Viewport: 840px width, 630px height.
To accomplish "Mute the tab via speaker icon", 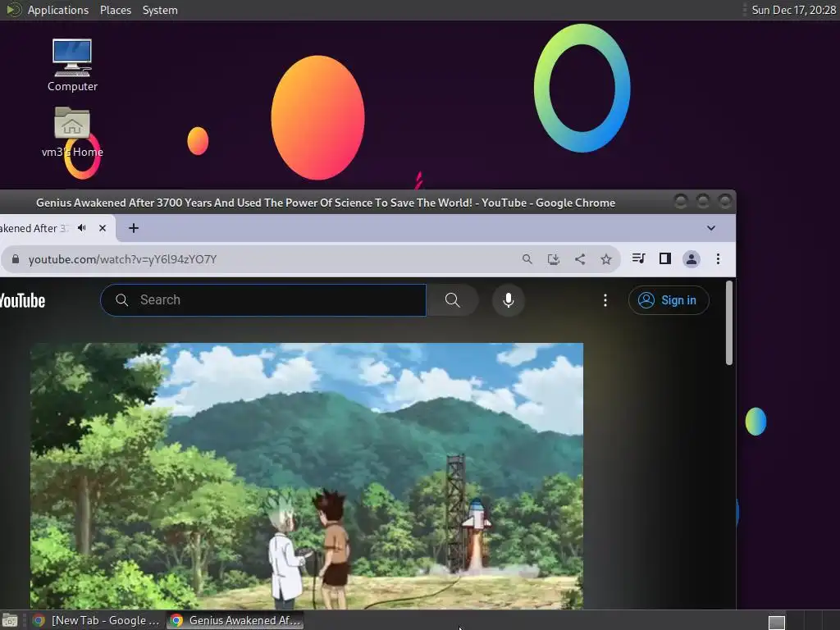I will 82,228.
